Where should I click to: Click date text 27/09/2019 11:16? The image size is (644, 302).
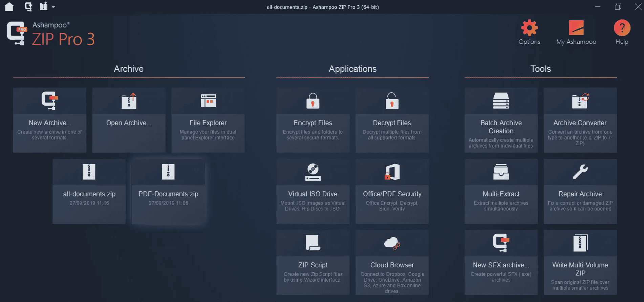pyautogui.click(x=89, y=203)
